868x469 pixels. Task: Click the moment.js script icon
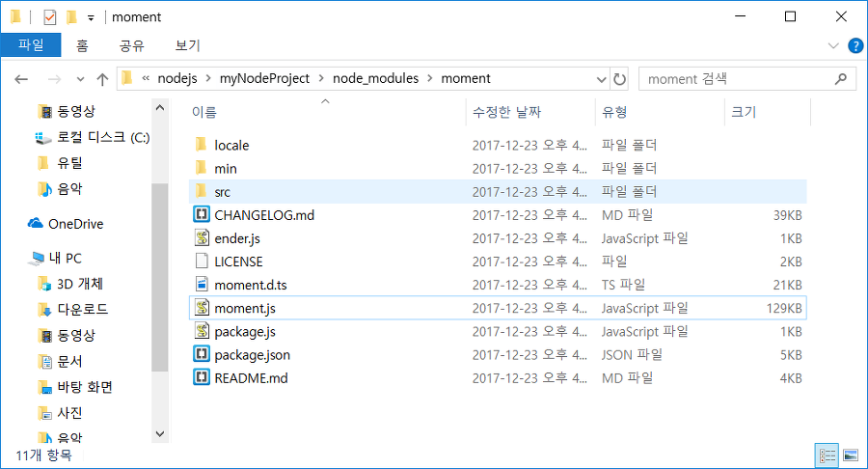click(202, 307)
